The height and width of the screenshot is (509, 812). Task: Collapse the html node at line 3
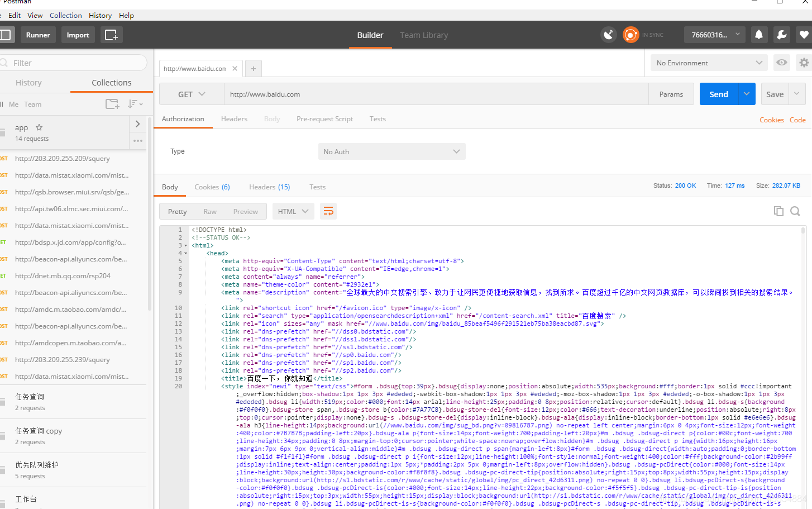coord(185,245)
